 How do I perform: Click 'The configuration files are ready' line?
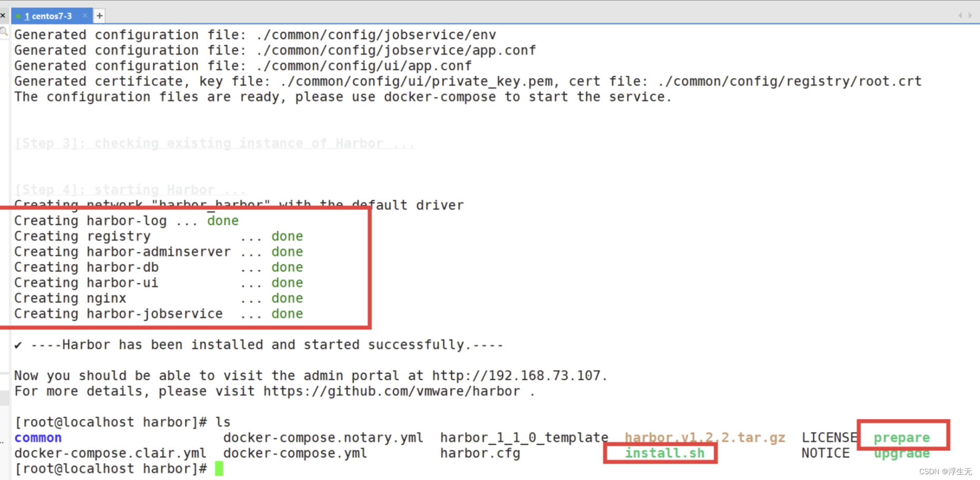[x=343, y=97]
